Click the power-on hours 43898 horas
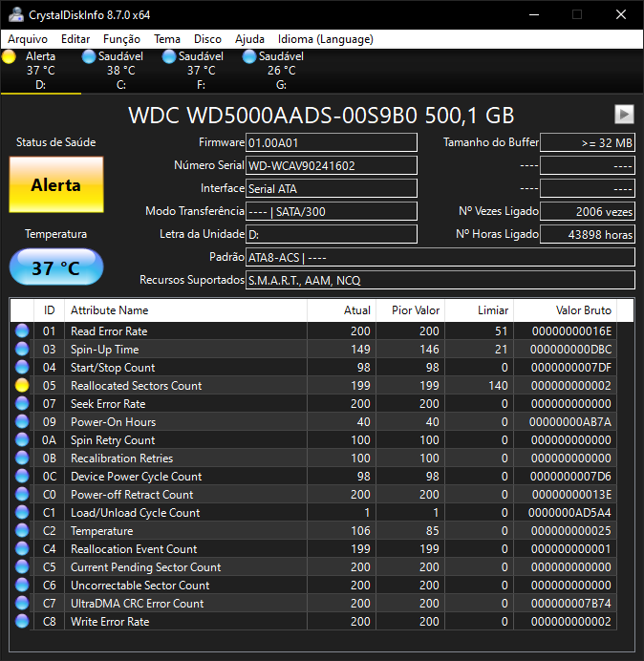 (x=588, y=234)
